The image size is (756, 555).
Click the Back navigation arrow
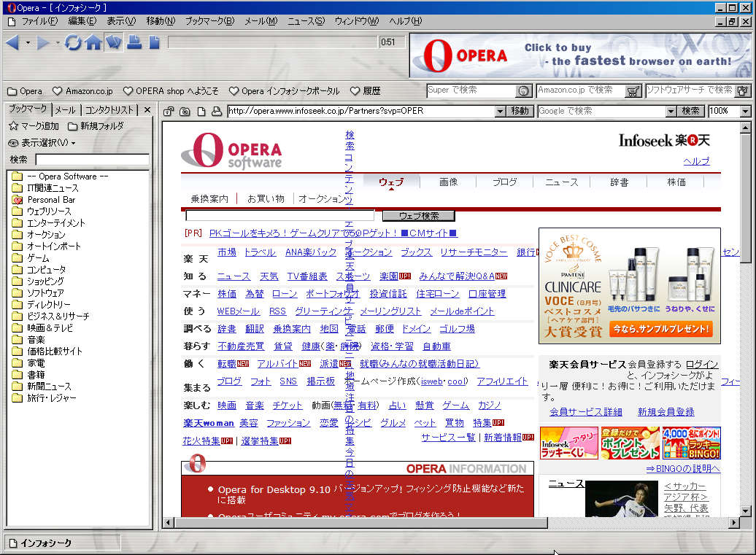pos(12,42)
